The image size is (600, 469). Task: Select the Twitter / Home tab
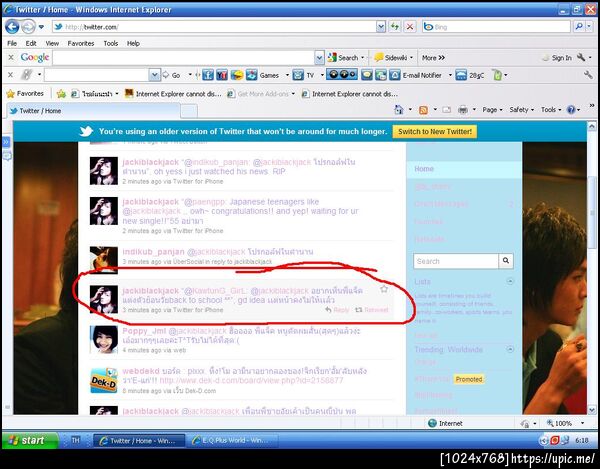[x=93, y=111]
